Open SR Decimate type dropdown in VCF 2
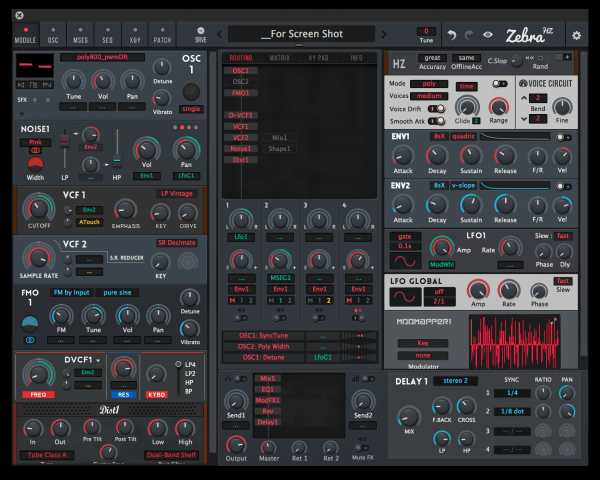Viewport: 600px width, 480px height. click(176, 243)
